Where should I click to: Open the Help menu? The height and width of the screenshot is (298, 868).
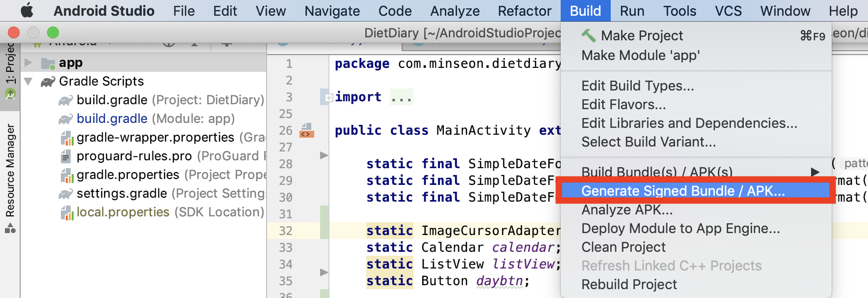(843, 11)
